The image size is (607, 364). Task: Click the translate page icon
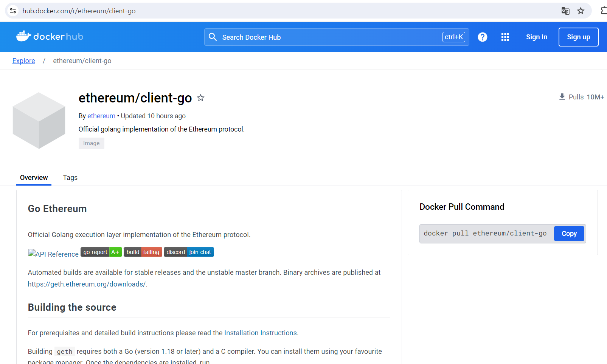[x=565, y=11]
